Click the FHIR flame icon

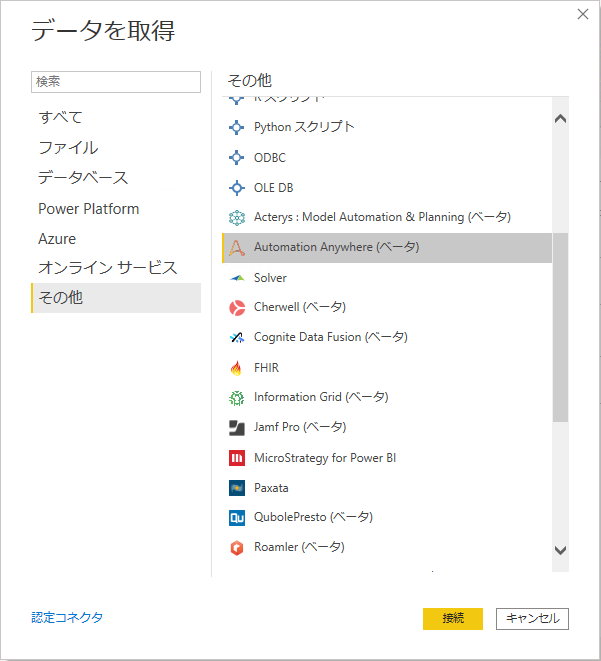tap(236, 368)
